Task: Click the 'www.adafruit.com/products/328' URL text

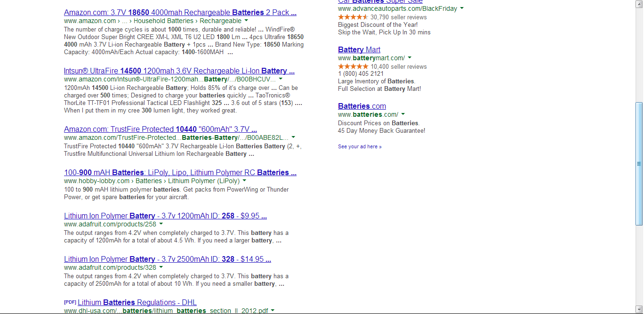Action: (x=110, y=268)
